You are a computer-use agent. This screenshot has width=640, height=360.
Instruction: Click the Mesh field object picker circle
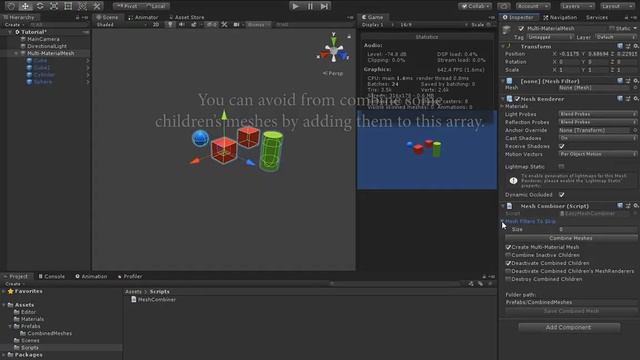click(636, 88)
